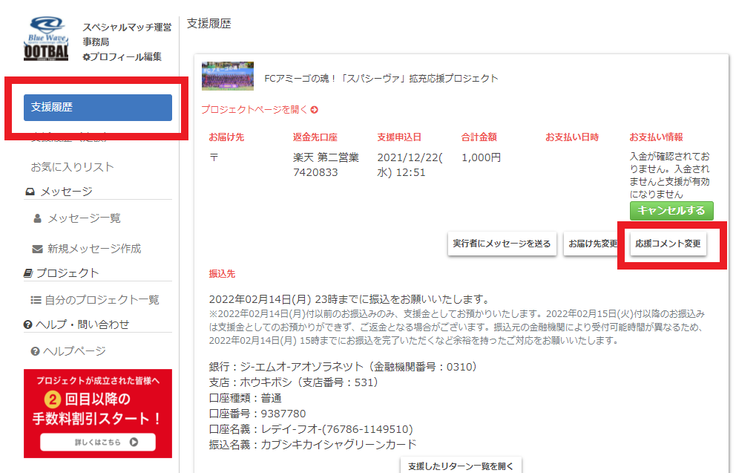Click 実行者にメッセージを送る button

pos(502,244)
